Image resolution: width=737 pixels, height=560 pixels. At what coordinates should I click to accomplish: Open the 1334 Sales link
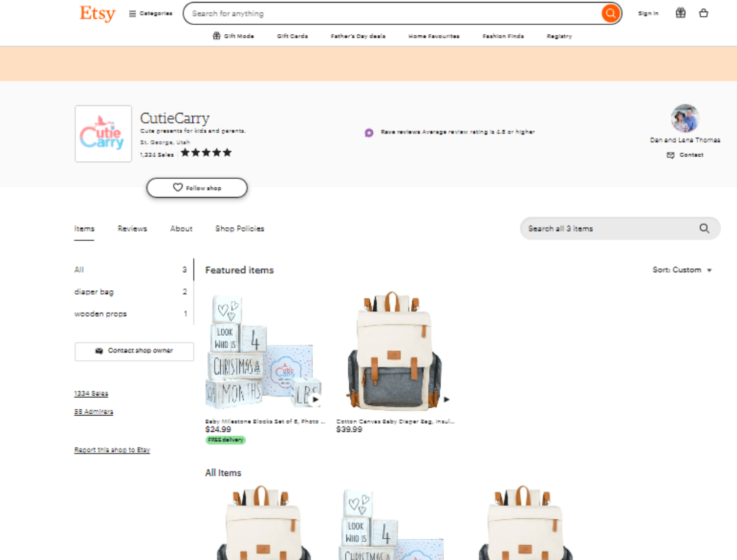pyautogui.click(x=91, y=394)
